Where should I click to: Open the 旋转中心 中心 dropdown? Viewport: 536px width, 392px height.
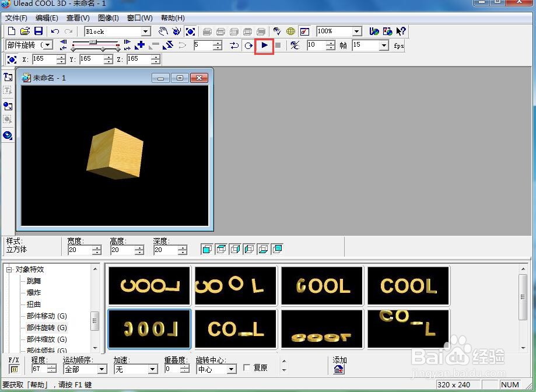click(232, 369)
